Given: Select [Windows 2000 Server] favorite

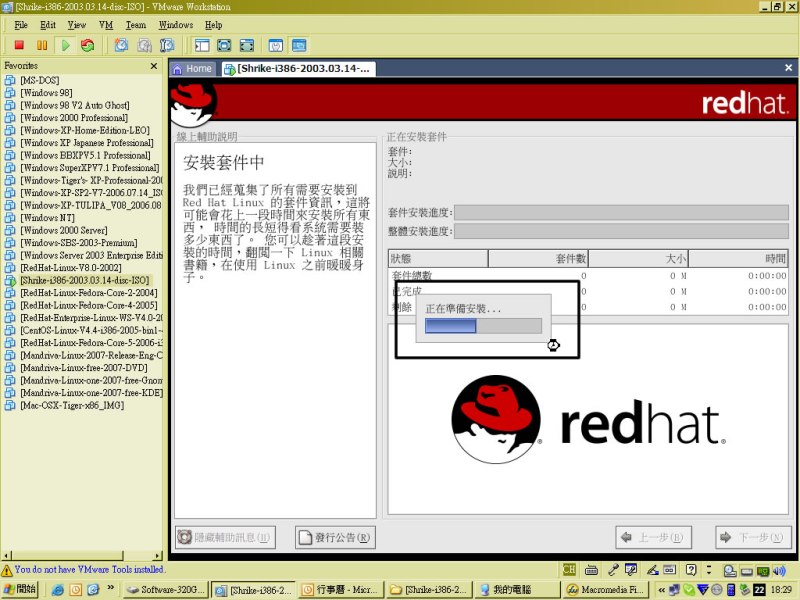Looking at the screenshot, I should click(x=64, y=230).
